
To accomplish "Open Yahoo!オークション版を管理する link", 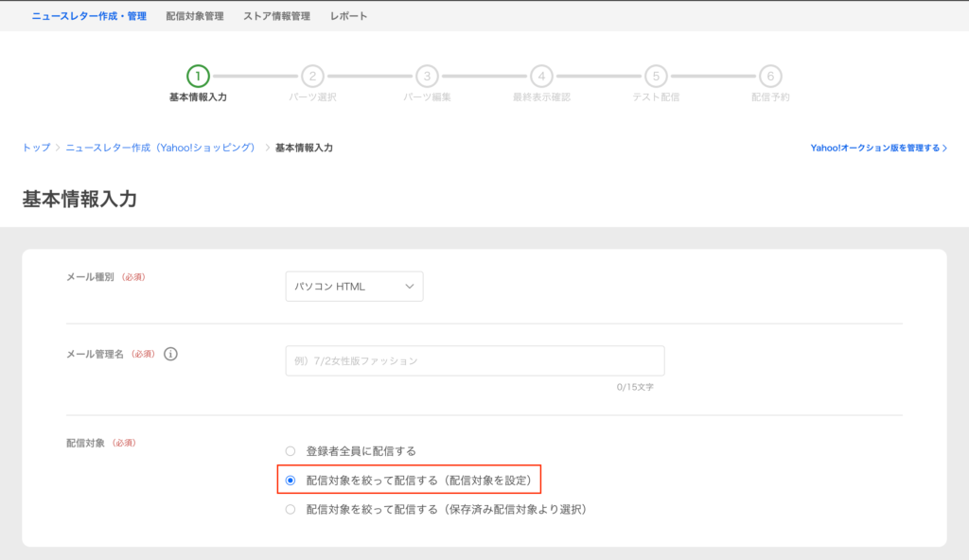I will (878, 149).
